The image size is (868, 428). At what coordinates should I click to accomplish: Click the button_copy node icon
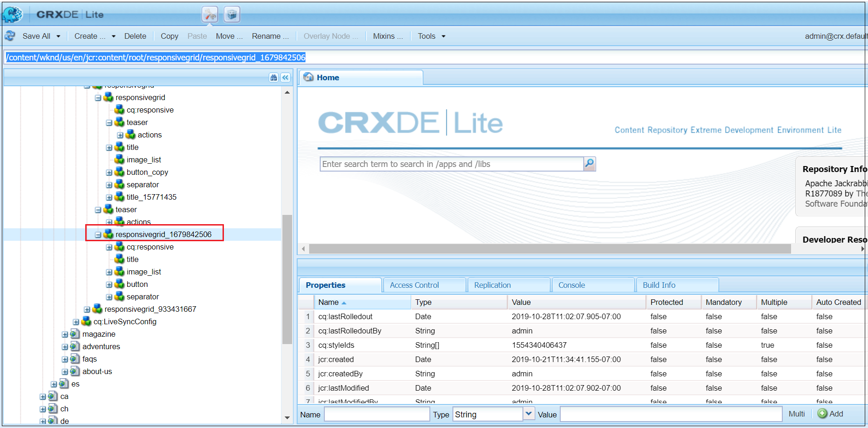click(x=119, y=172)
